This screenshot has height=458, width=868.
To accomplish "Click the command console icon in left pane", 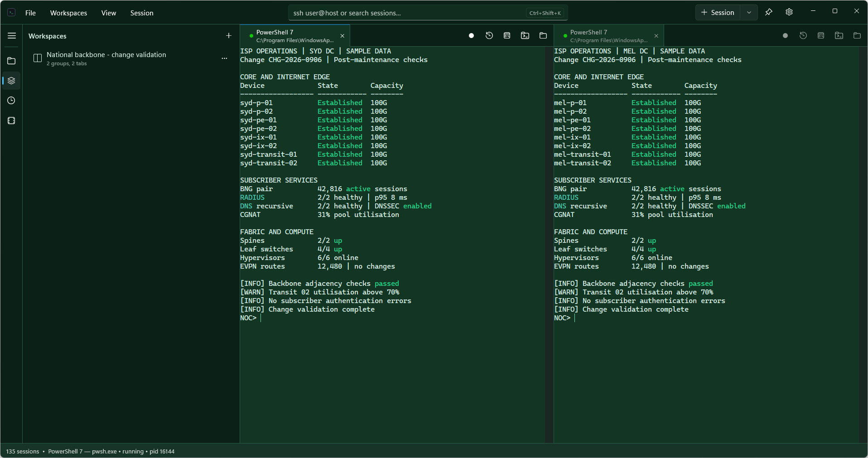I will [507, 36].
